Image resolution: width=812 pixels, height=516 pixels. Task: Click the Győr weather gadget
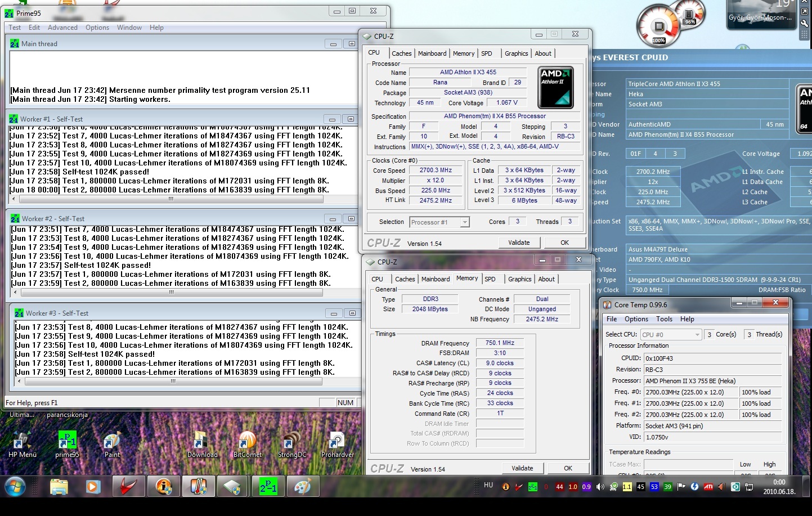[761, 15]
